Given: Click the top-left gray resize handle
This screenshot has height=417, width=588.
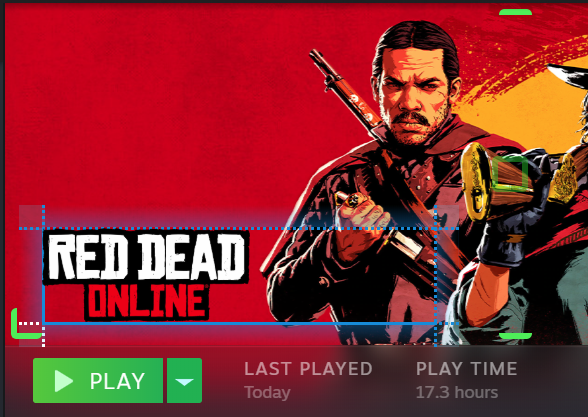Looking at the screenshot, I should point(31,217).
